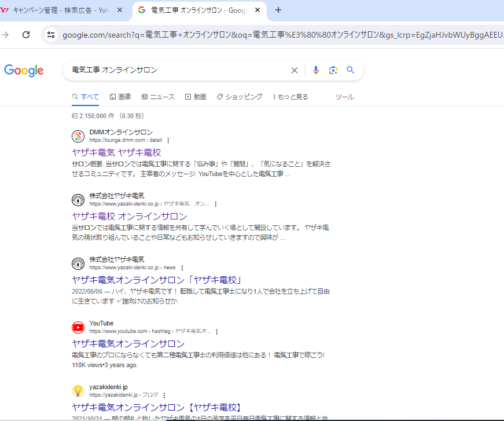Image resolution: width=504 pixels, height=421 pixels.
Task: Click the Google logo
Action: (x=23, y=71)
